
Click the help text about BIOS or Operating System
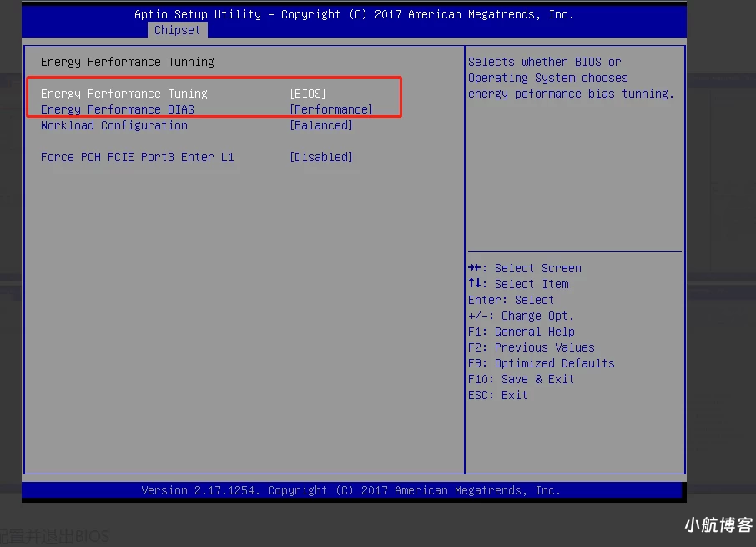click(x=571, y=78)
